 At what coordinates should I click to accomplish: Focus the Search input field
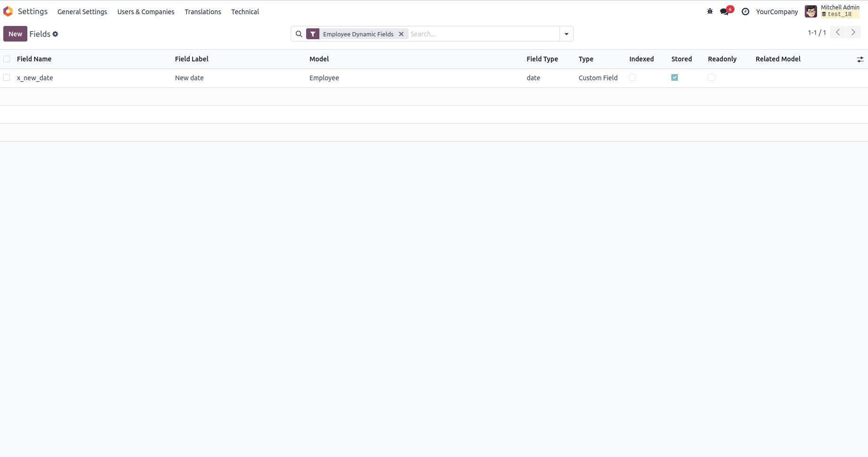pyautogui.click(x=483, y=34)
